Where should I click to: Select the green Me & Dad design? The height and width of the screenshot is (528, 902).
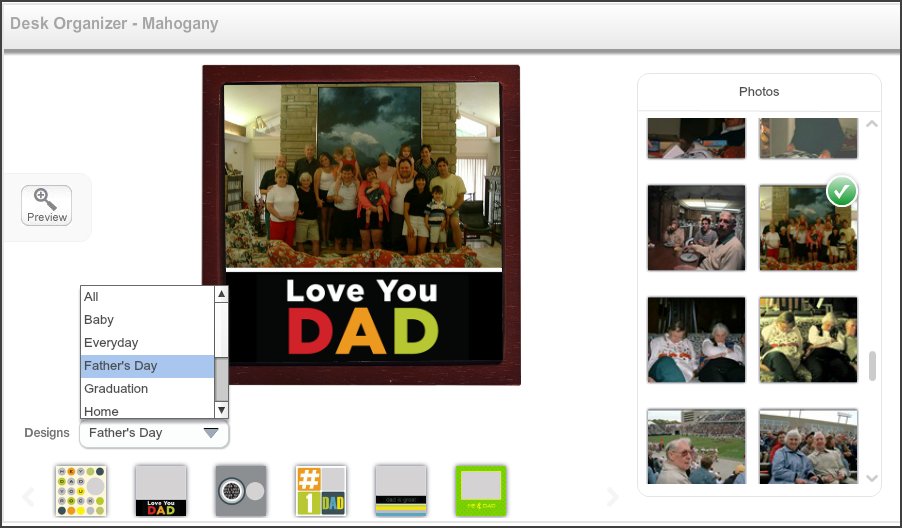click(481, 490)
